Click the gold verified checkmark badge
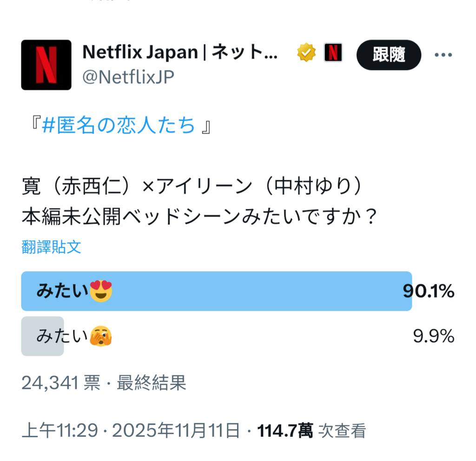This screenshot has width=476, height=461. coord(306,53)
